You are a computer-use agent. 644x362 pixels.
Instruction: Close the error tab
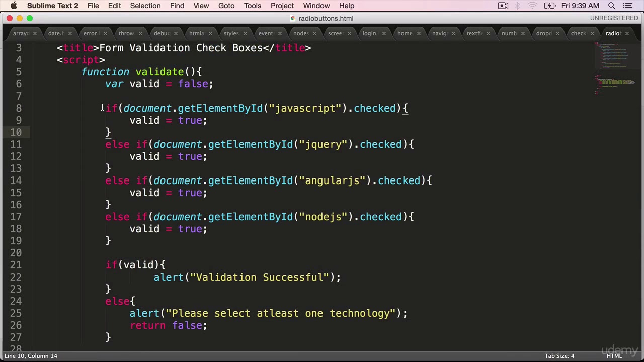pos(105,34)
